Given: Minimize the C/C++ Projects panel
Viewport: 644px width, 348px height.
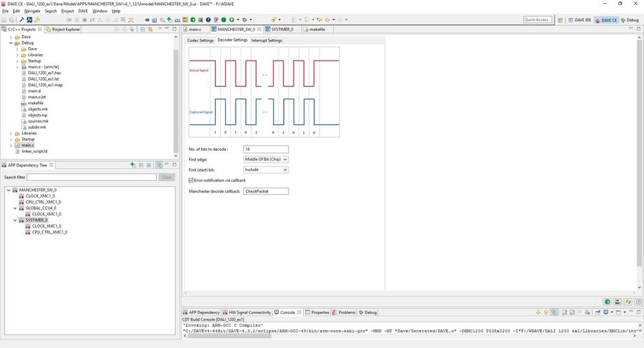Looking at the screenshot, I should [x=166, y=29].
